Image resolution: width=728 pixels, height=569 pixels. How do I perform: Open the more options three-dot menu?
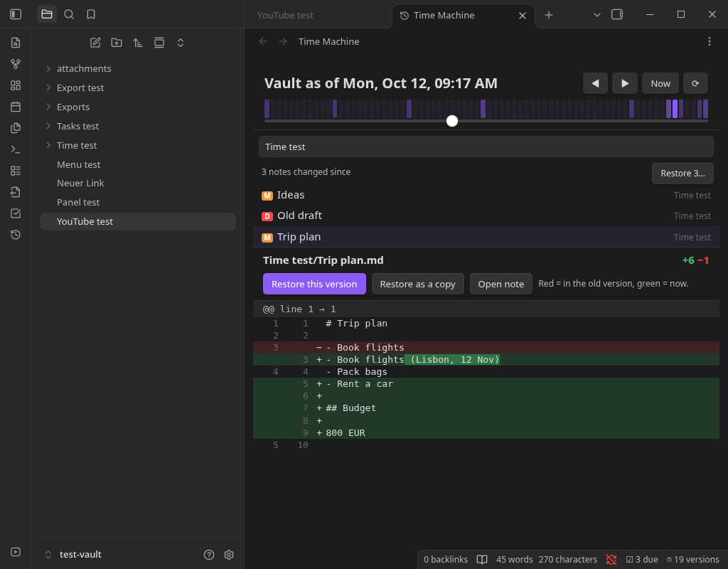710,41
